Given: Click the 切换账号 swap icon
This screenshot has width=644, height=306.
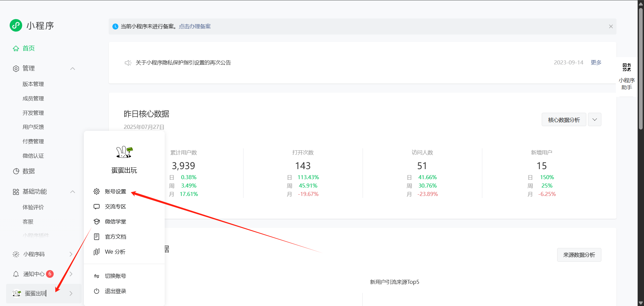Looking at the screenshot, I should [x=97, y=276].
